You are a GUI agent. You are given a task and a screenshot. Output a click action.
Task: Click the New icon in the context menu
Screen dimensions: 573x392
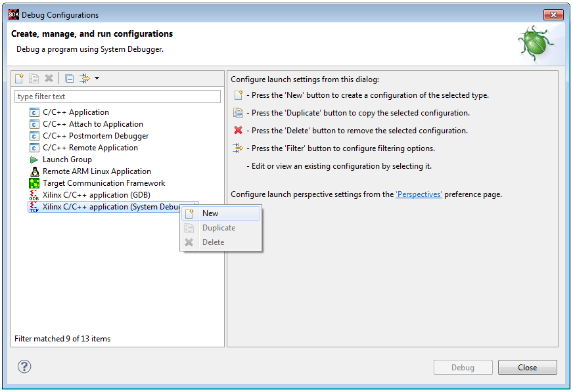189,213
